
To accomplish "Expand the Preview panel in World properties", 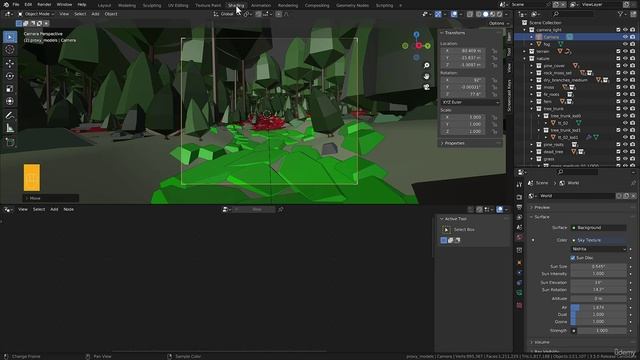I will [542, 207].
